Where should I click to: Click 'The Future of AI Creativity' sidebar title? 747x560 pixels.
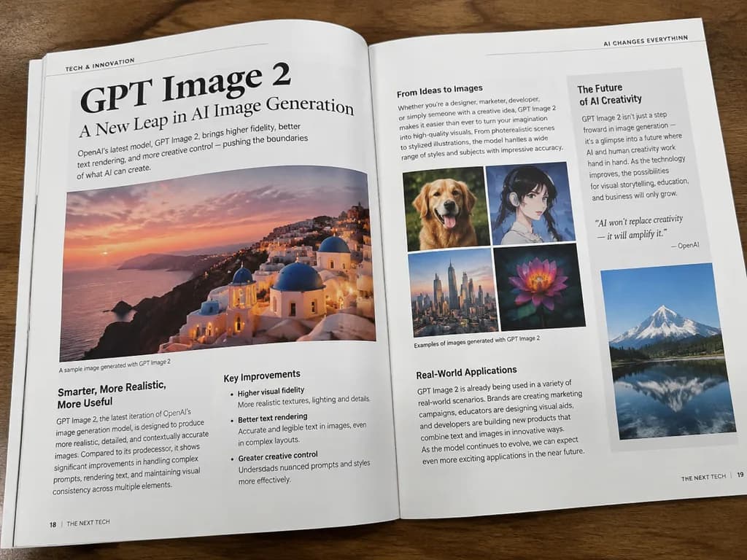(610, 95)
